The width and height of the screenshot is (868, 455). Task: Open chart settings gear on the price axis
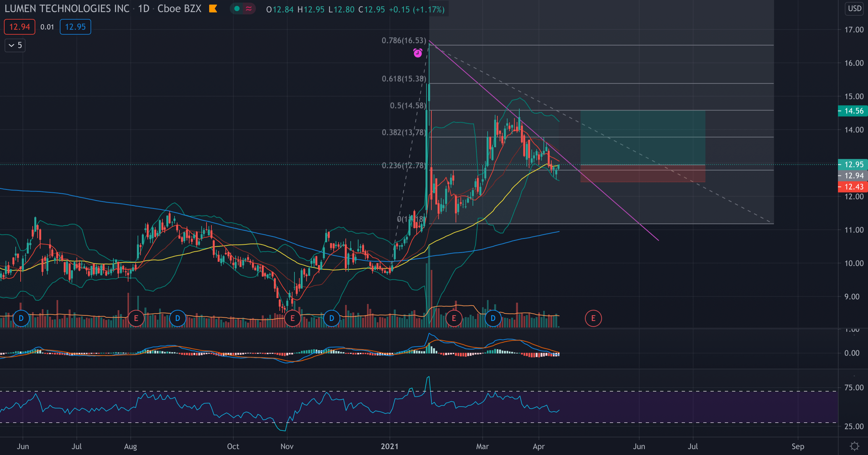(855, 446)
